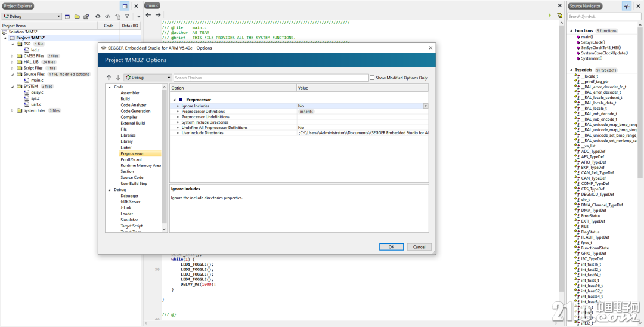
Task: Click the new project window icon beside Debug
Action: click(x=67, y=17)
